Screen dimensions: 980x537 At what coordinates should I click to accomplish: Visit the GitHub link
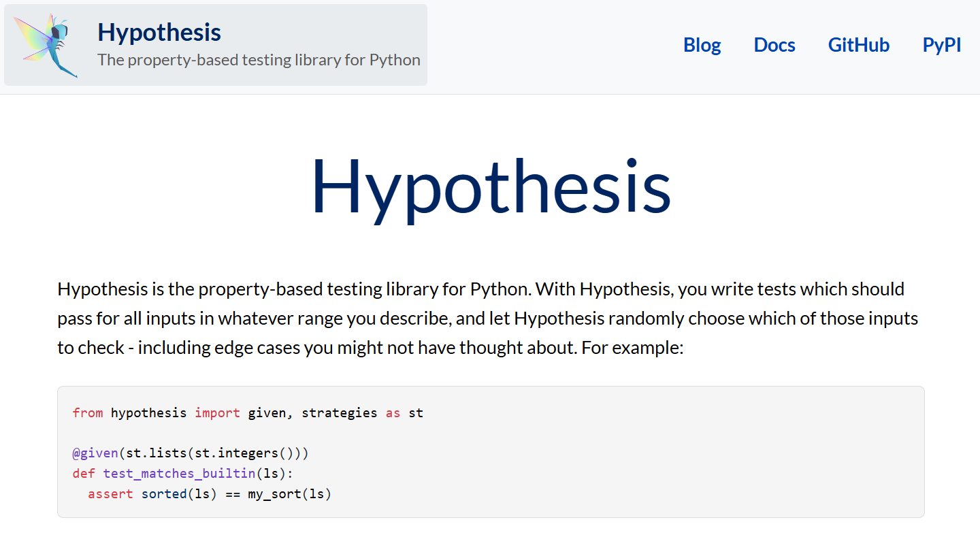859,45
